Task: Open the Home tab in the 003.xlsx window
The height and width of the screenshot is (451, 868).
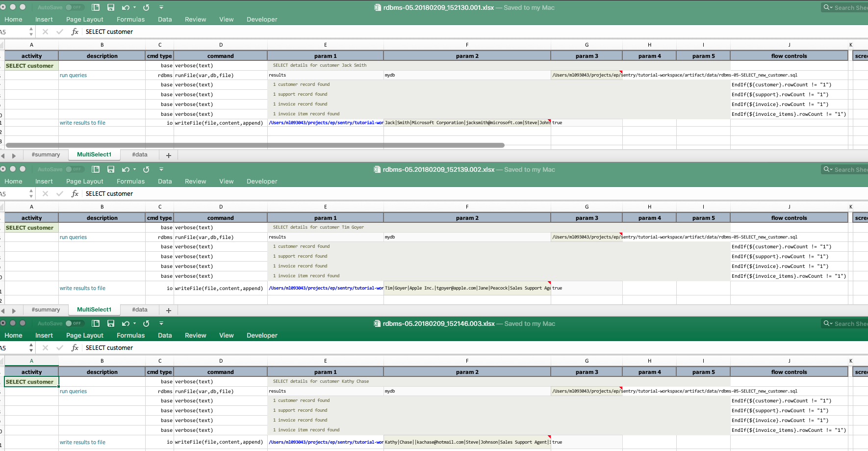Action: pos(13,335)
